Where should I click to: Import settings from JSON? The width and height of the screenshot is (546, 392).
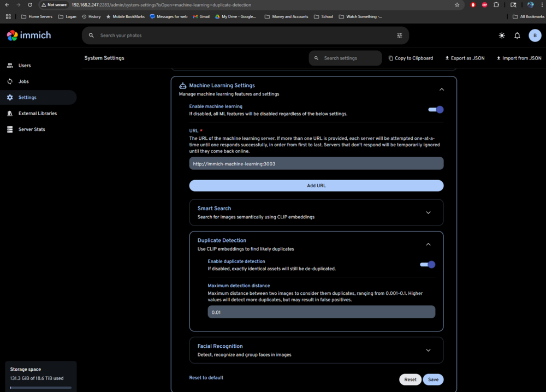point(519,58)
